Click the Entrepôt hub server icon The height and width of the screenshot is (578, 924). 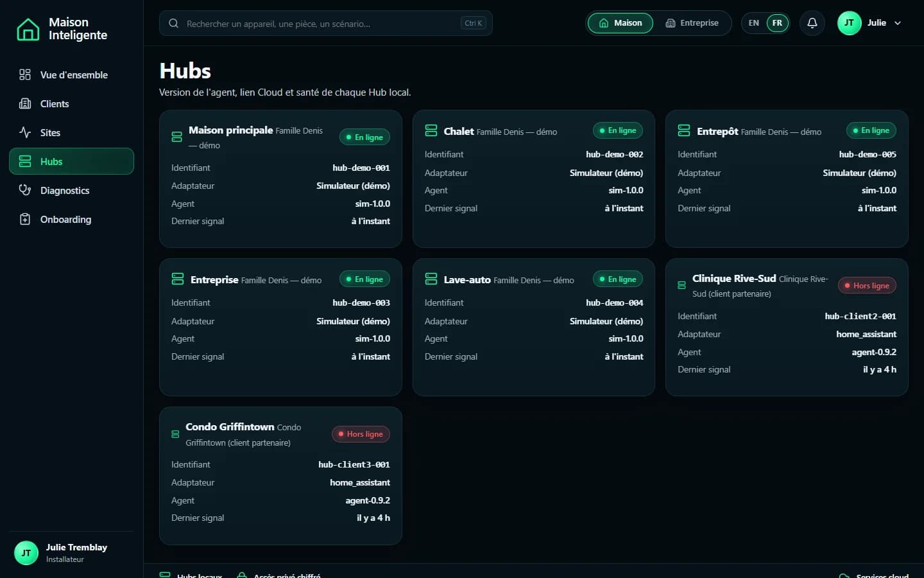(684, 130)
